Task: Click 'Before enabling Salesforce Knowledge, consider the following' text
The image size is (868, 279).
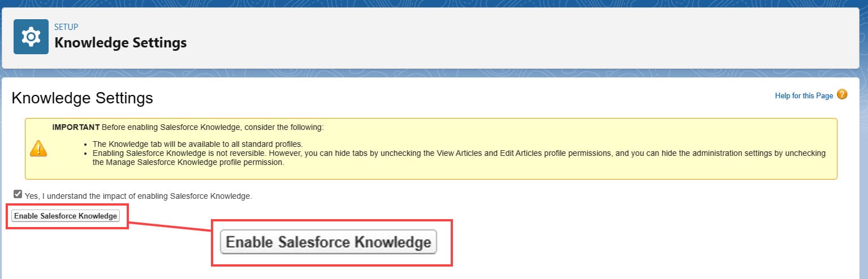Action: 213,127
